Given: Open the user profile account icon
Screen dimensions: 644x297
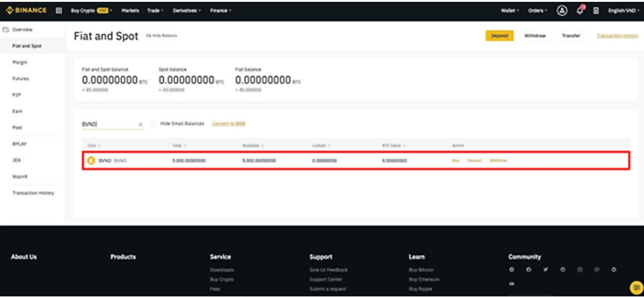Looking at the screenshot, I should pyautogui.click(x=562, y=11).
